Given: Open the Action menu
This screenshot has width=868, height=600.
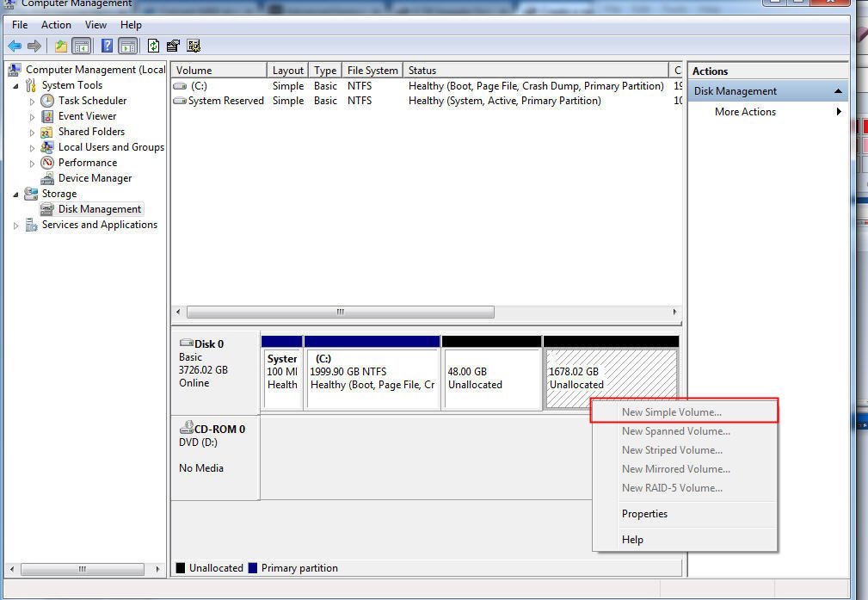Looking at the screenshot, I should [x=56, y=25].
